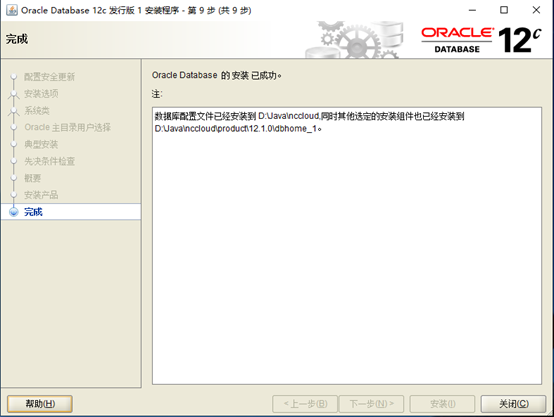Screen dimensions: 554x417
Task: Select the 概要 step
Action: click(33, 178)
